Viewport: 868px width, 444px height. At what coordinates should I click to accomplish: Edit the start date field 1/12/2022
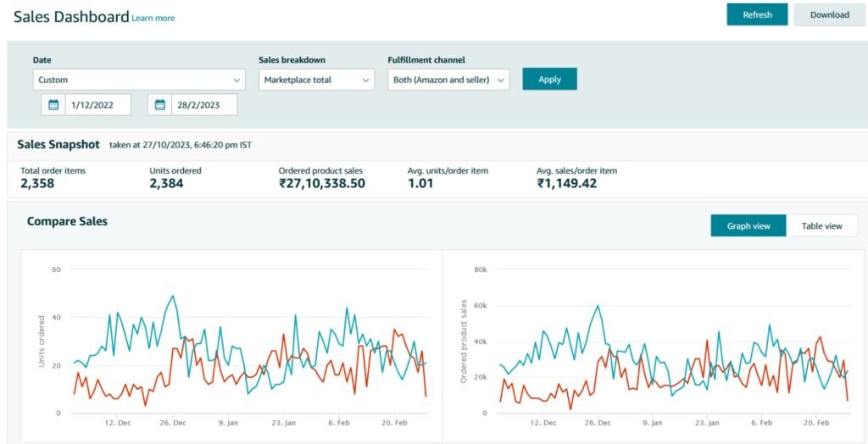(98, 104)
